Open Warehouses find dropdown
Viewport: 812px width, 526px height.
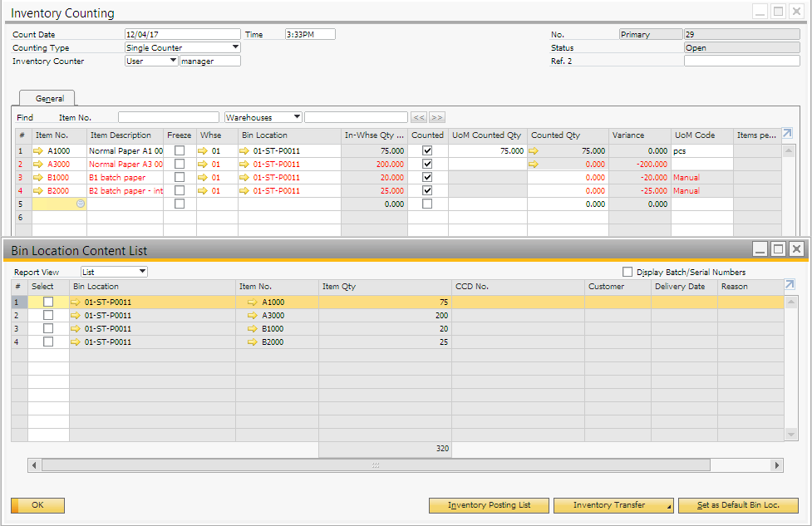[x=297, y=118]
